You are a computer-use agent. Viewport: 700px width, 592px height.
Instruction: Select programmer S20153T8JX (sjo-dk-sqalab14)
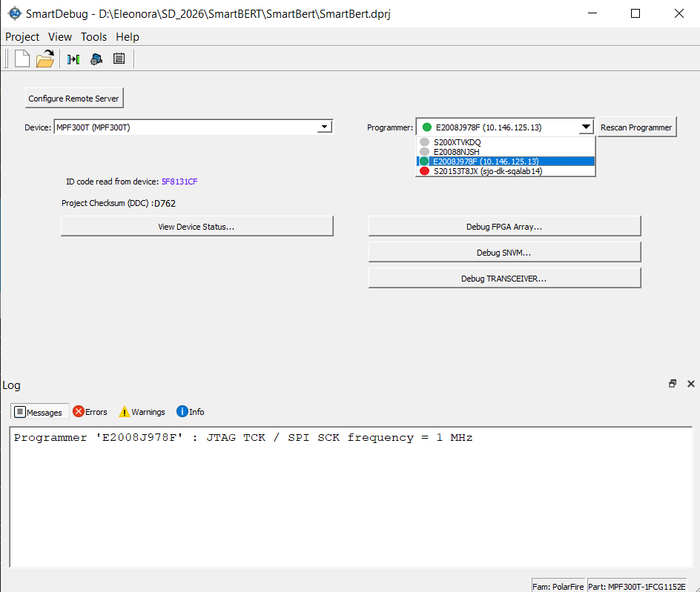coord(506,171)
